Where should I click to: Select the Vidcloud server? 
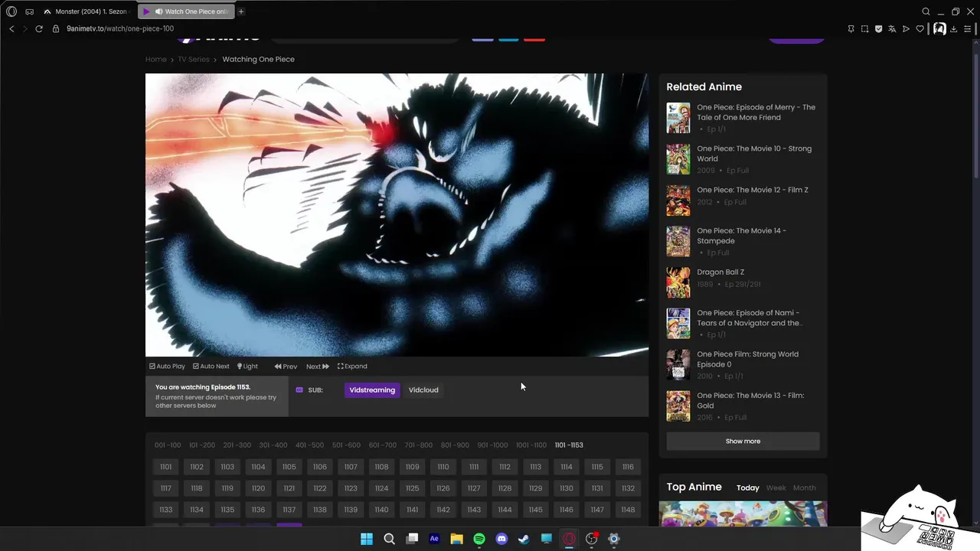tap(423, 390)
